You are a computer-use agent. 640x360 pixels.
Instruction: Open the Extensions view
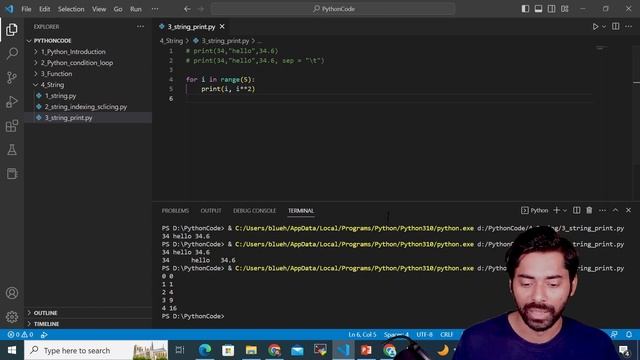[x=12, y=126]
